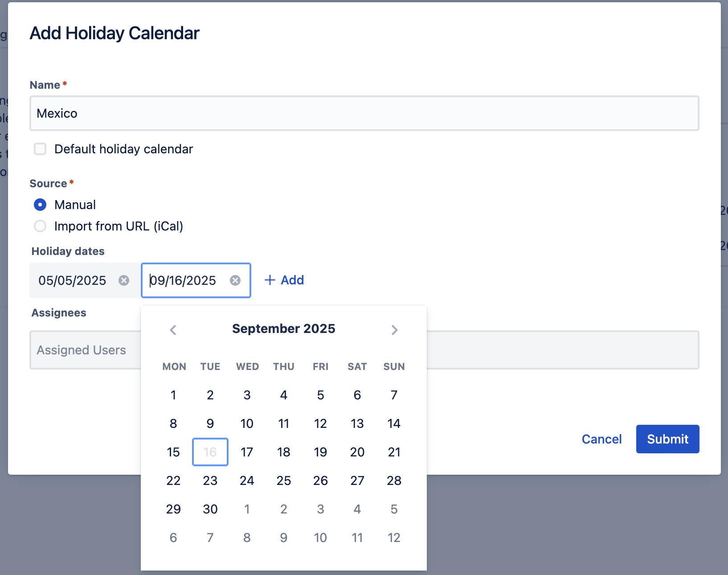
Task: Choose October 12 in trailing days
Action: pyautogui.click(x=394, y=538)
